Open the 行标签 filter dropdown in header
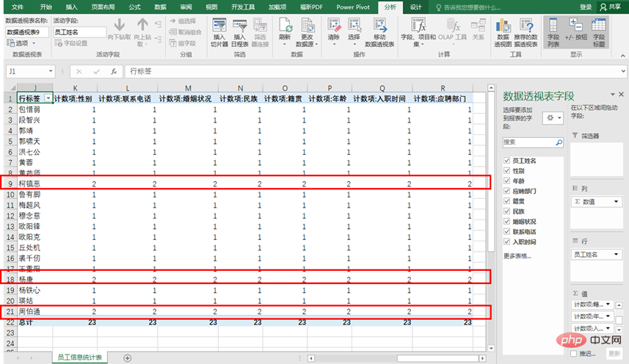The height and width of the screenshot is (364, 629). pos(48,98)
